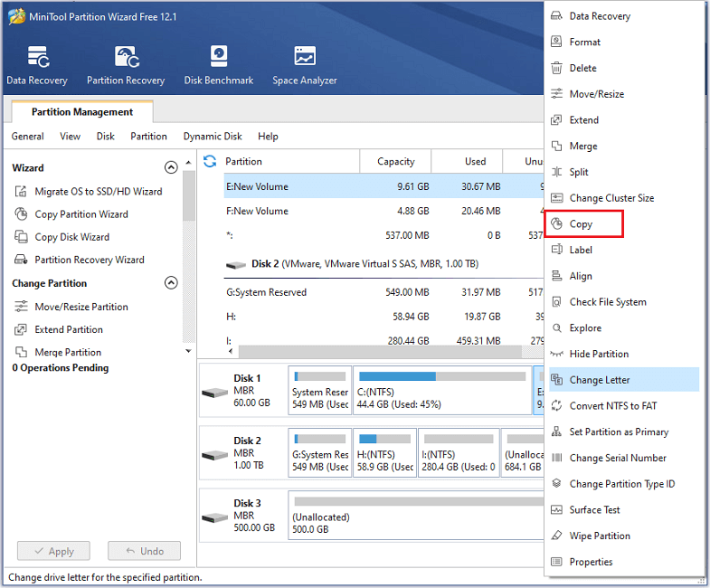Image resolution: width=710 pixels, height=588 pixels.
Task: Select Surface Test in the context menu
Action: 624,509
